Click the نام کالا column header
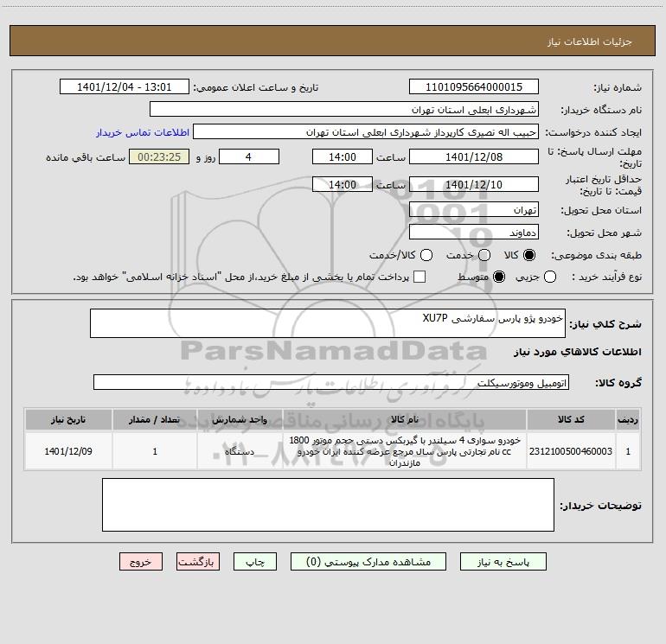The width and height of the screenshot is (666, 644). pos(405,419)
